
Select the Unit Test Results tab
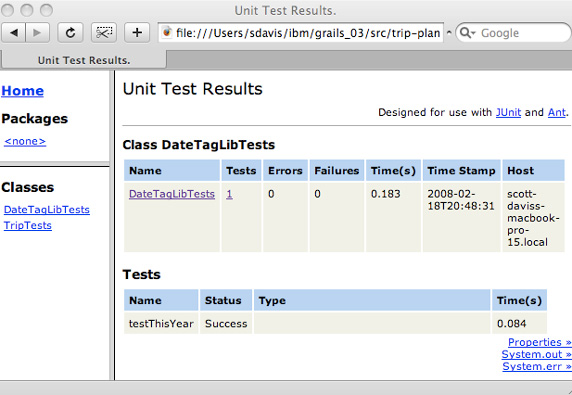click(x=84, y=60)
